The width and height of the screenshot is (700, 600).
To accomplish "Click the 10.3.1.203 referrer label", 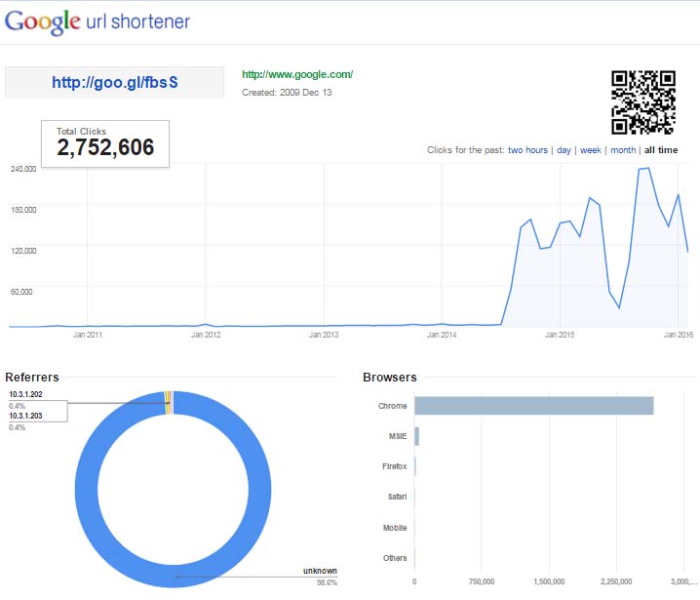I will click(25, 416).
